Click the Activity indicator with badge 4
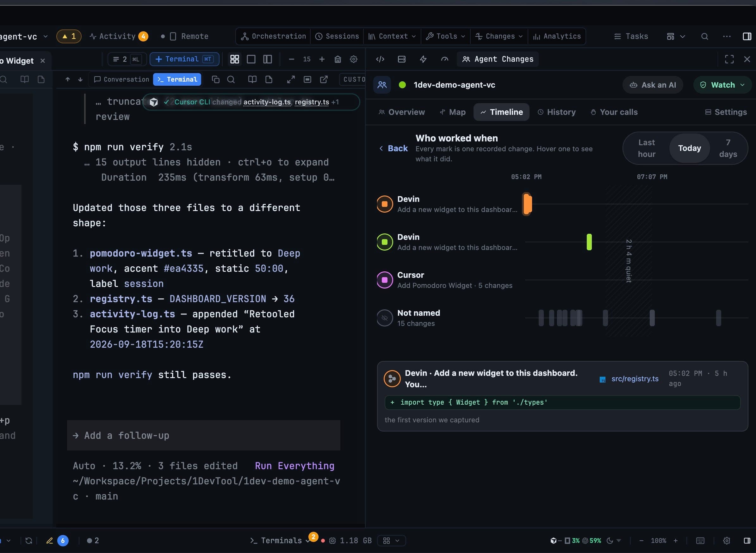Screen dimensions: 756x553 pos(119,36)
